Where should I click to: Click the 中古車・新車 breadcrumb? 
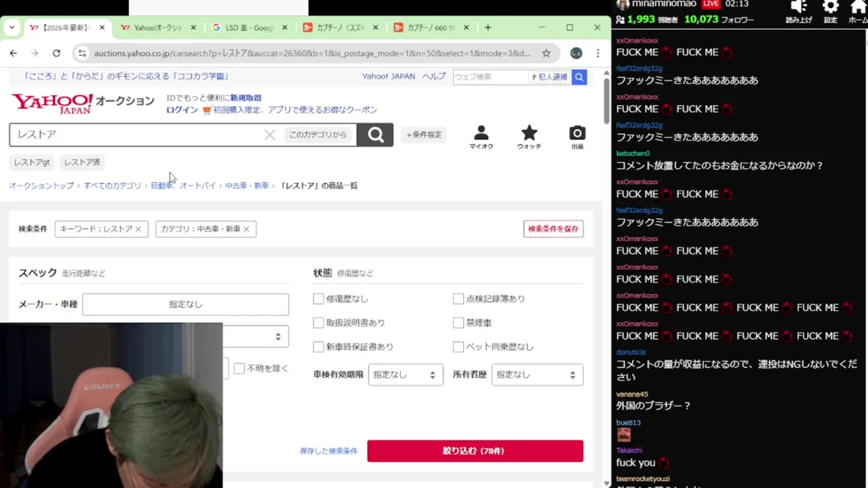click(x=247, y=186)
